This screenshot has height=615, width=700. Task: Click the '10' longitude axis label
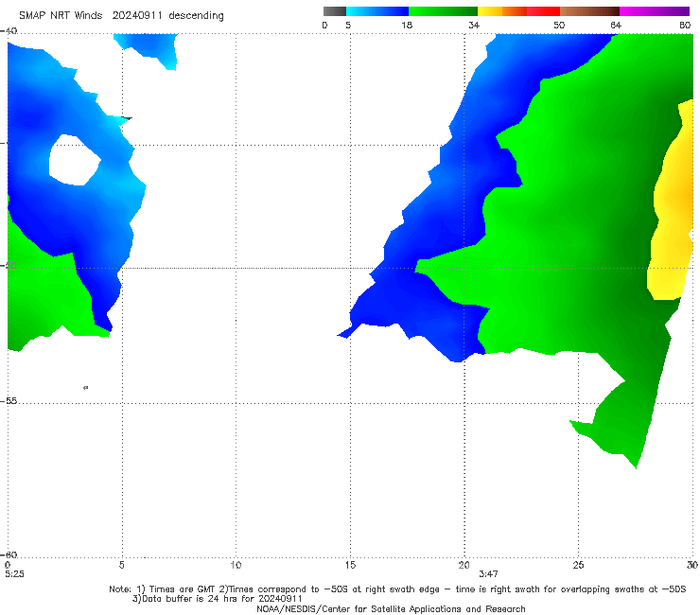tap(236, 565)
